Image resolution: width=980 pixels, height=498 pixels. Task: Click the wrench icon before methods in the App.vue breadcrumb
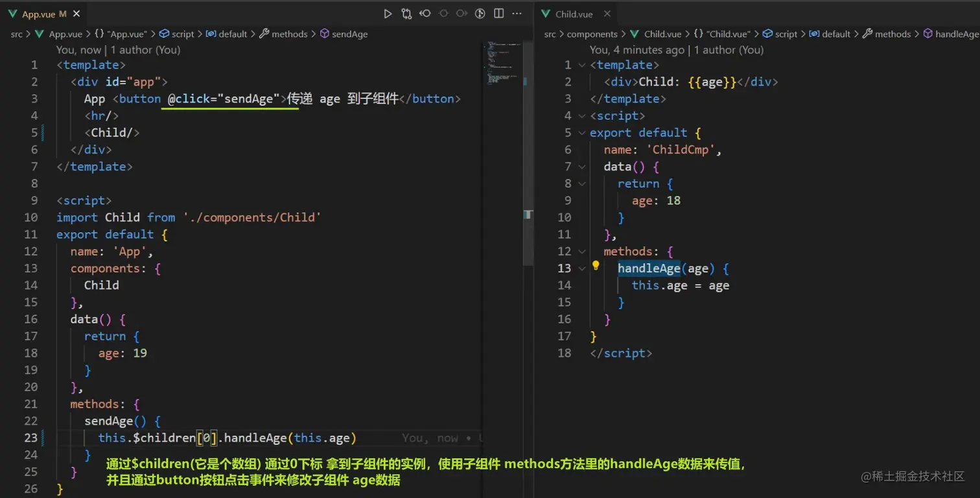point(264,34)
